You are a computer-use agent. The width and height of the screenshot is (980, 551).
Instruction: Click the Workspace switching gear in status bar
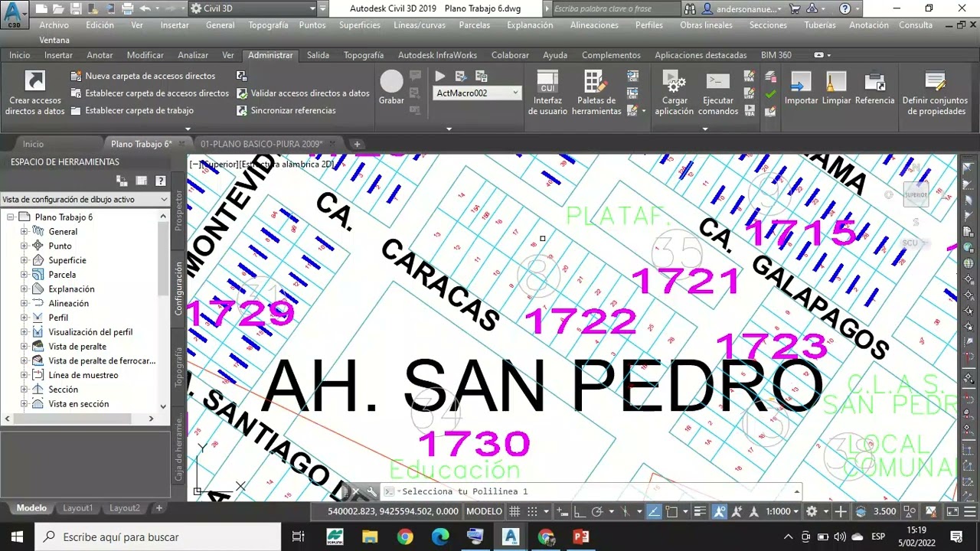click(x=812, y=511)
